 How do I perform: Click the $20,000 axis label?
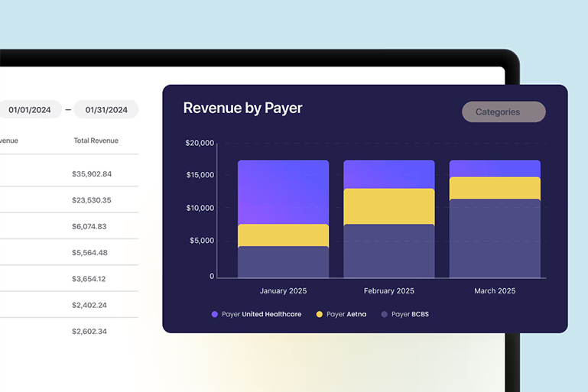pos(200,143)
